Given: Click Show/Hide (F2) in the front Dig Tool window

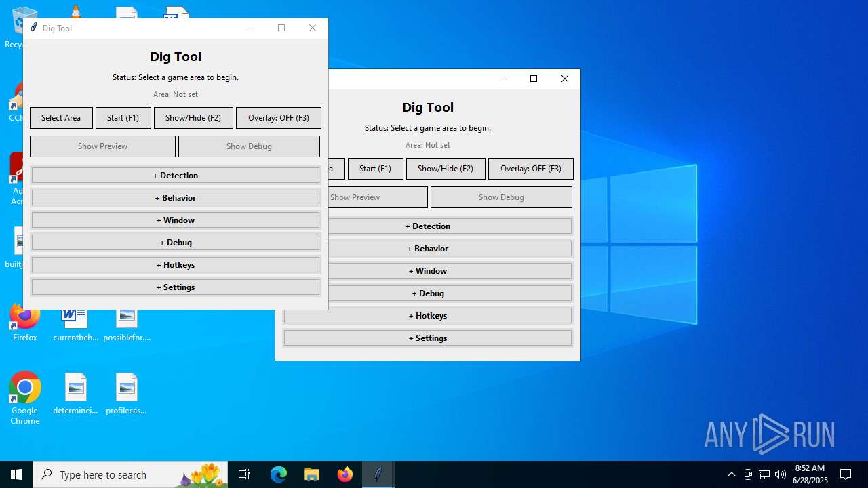Looking at the screenshot, I should (193, 118).
